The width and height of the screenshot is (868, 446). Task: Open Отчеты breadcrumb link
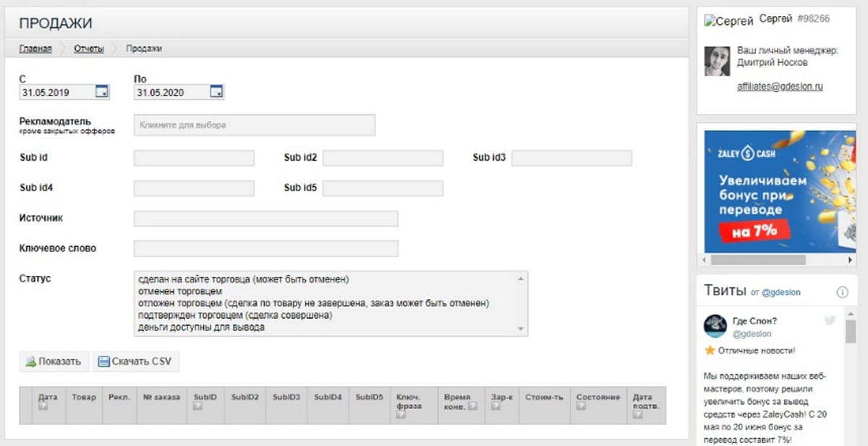point(89,49)
